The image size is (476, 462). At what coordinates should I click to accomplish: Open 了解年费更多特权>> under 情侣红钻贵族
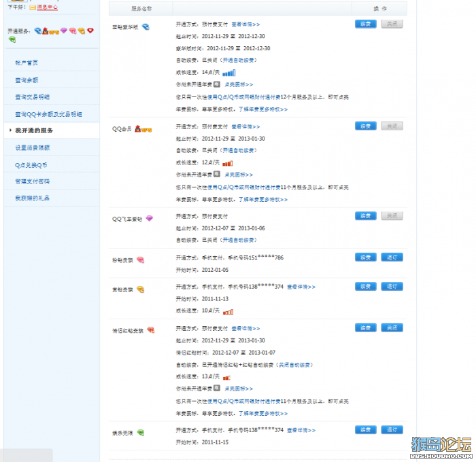pos(263,413)
